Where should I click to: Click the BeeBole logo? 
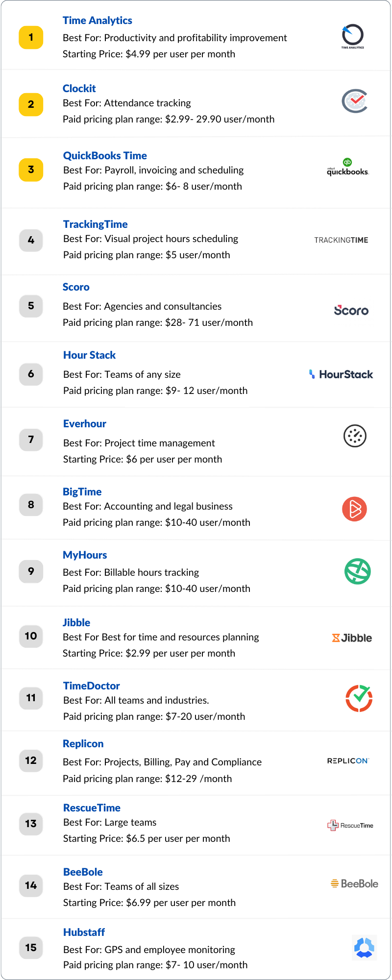pos(354,884)
